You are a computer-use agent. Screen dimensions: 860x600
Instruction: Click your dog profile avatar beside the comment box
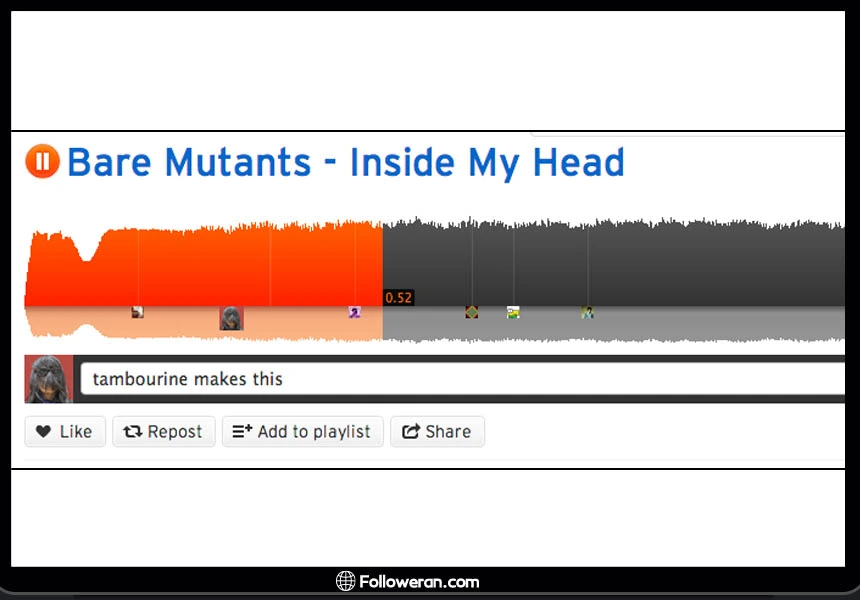(48, 379)
